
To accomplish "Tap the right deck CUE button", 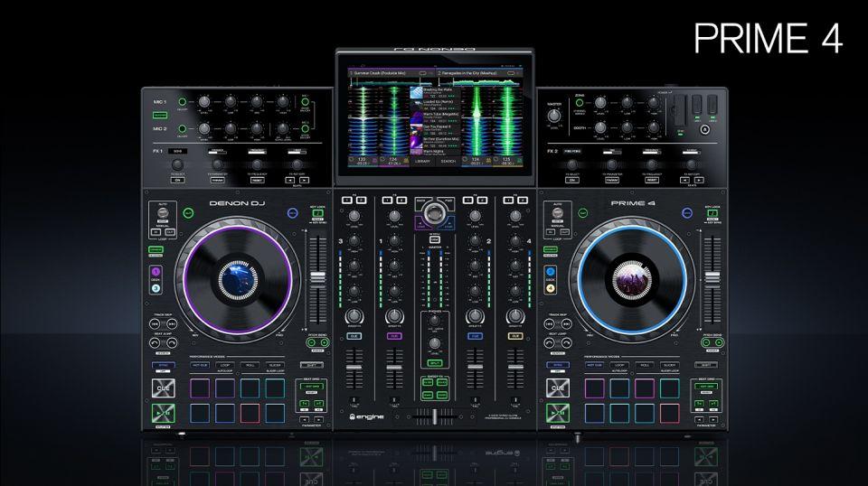I will click(x=558, y=388).
